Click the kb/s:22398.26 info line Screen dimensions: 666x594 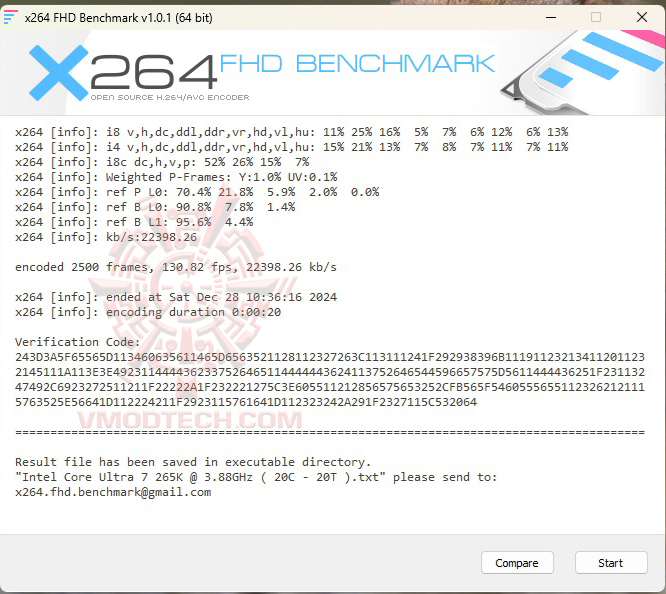(x=106, y=237)
